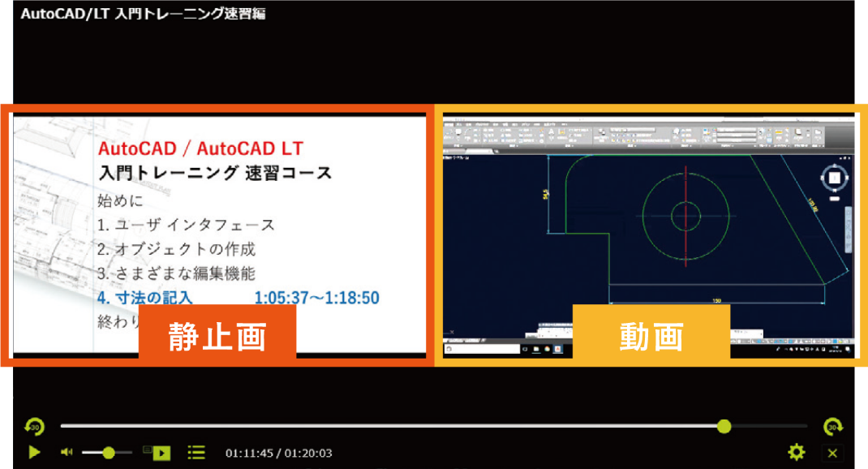Switch the slide and video layout

point(157,453)
